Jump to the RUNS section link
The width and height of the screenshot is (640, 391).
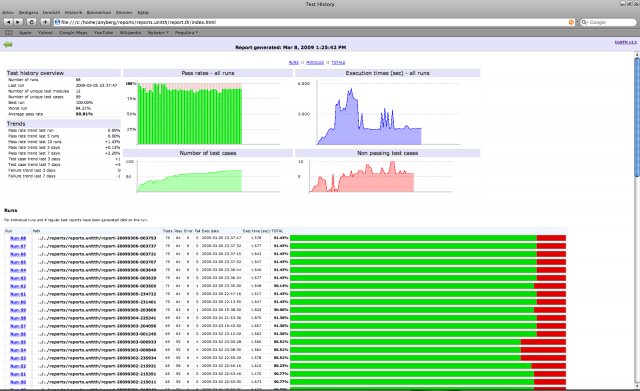(293, 62)
